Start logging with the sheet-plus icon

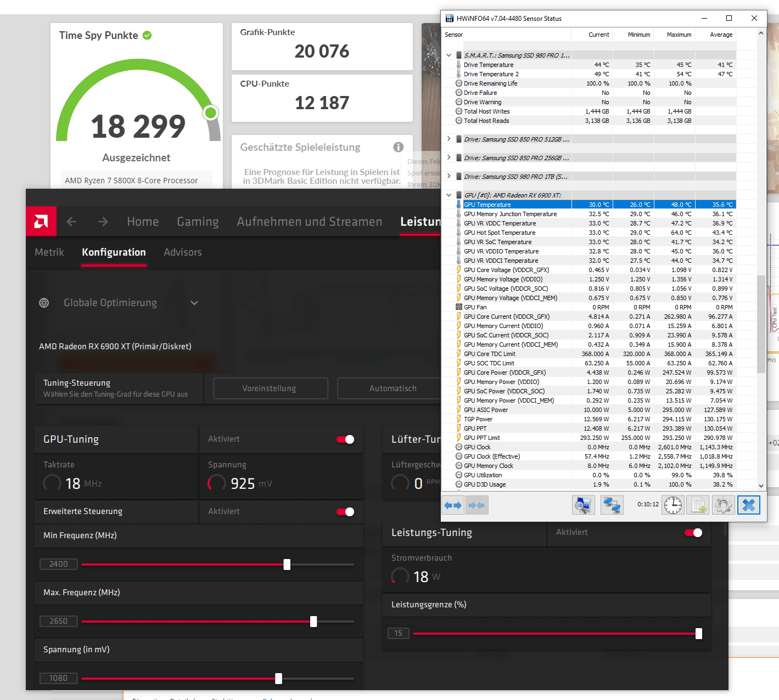click(x=698, y=505)
